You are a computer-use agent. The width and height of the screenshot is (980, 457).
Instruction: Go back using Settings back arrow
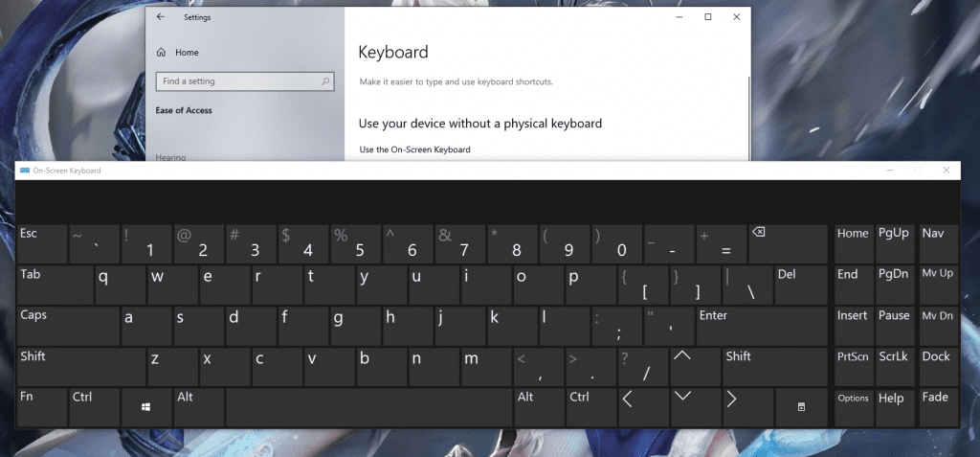[x=160, y=17]
